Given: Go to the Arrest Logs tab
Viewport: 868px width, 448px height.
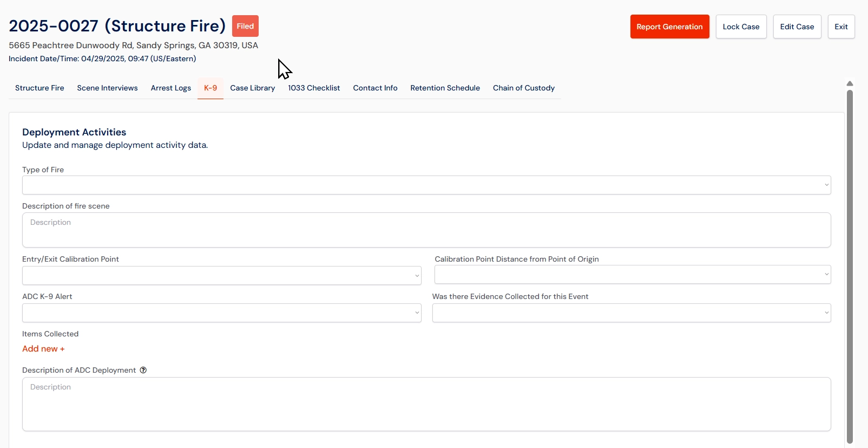Looking at the screenshot, I should [x=171, y=88].
